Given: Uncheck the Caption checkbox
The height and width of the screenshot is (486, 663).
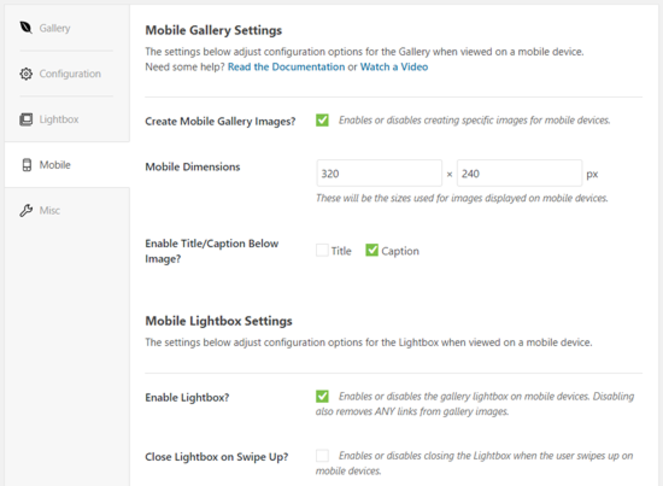Looking at the screenshot, I should click(x=372, y=251).
